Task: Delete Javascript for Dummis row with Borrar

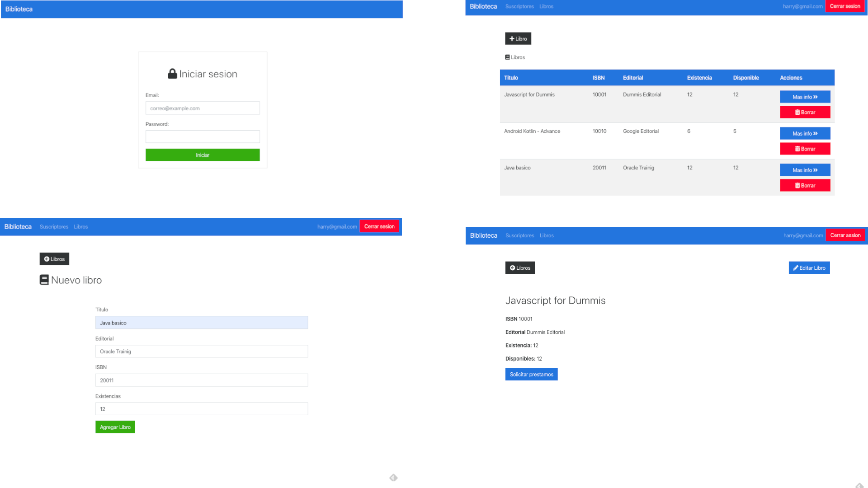Action: click(805, 112)
